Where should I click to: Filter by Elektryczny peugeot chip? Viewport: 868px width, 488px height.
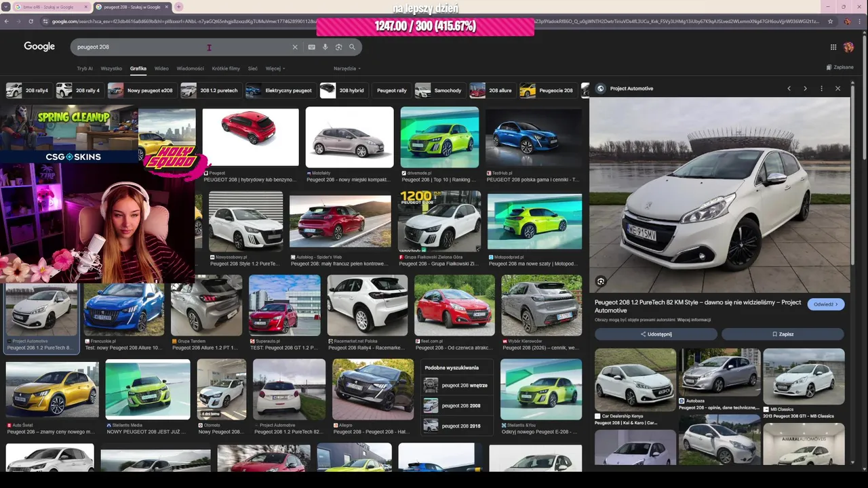(x=280, y=90)
